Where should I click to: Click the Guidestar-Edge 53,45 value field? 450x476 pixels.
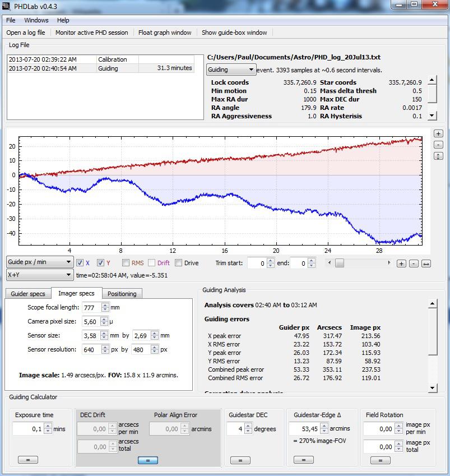pos(305,429)
